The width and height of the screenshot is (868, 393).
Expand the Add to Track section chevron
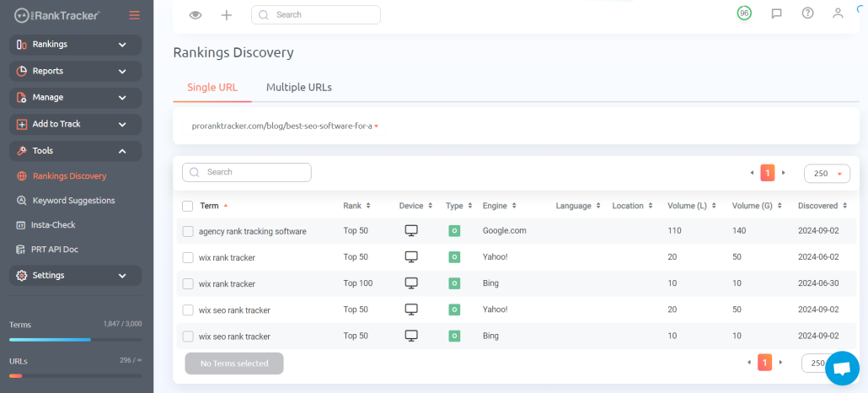(122, 125)
